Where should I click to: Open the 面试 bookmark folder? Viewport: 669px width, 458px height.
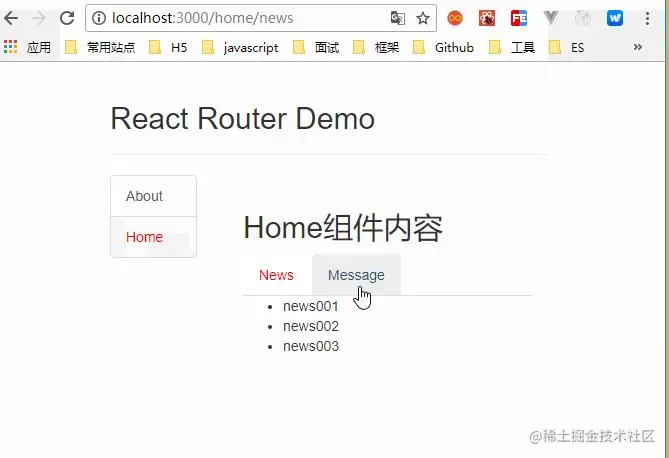pos(316,47)
